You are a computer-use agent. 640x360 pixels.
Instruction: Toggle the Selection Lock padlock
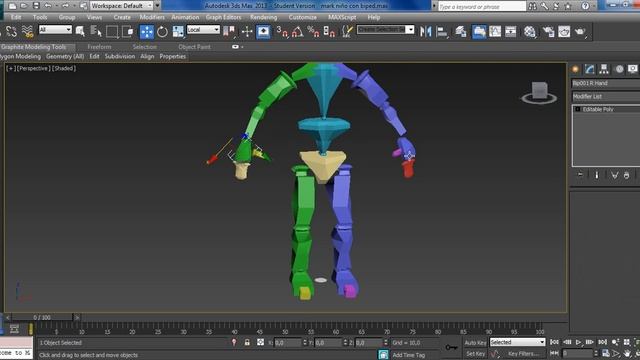[x=247, y=342]
